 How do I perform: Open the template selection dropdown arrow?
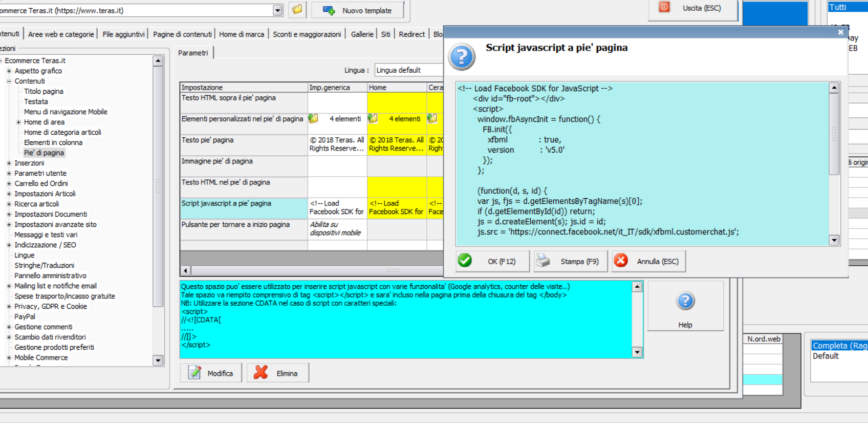pos(277,10)
